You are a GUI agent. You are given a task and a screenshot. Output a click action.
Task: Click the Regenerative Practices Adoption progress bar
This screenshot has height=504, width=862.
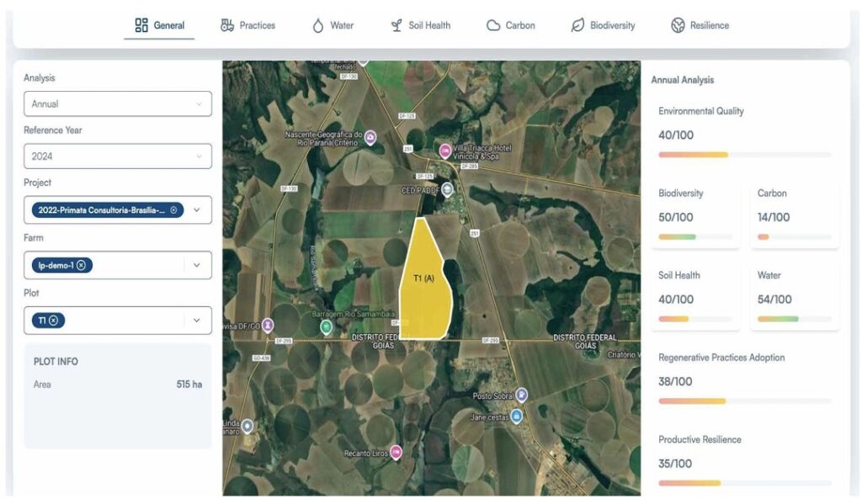[745, 401]
